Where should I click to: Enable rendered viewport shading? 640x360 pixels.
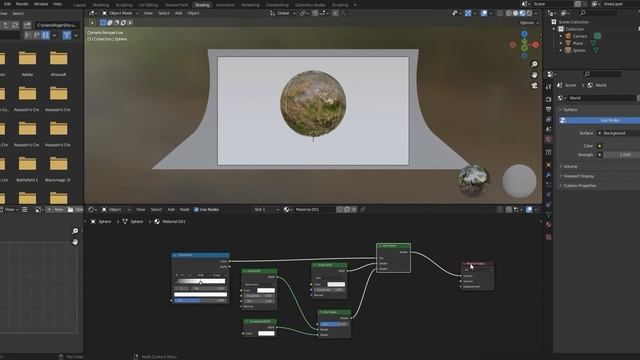pyautogui.click(x=529, y=13)
